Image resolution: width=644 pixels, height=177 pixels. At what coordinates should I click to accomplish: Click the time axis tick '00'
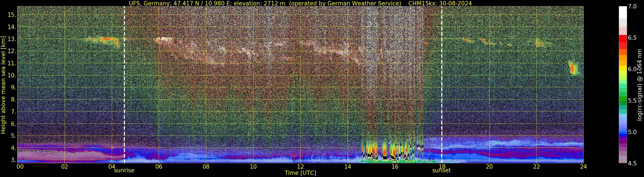[x=20, y=166]
